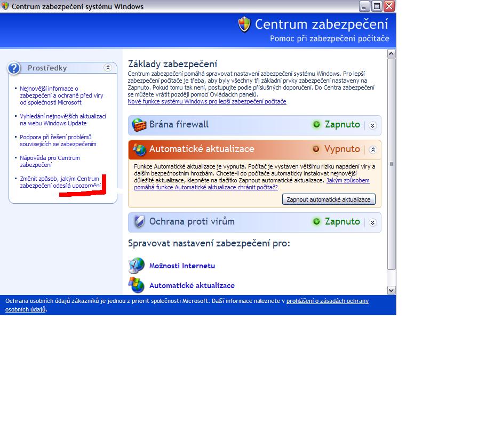
Task: Click Zapnuto status text for firewall
Action: pyautogui.click(x=342, y=124)
